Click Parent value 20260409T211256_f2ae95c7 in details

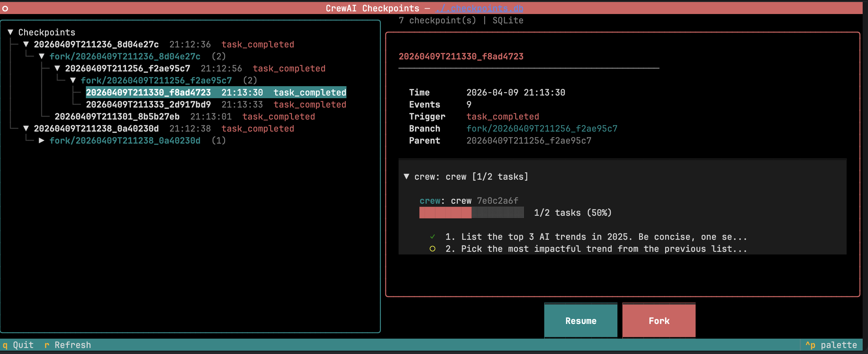tap(529, 141)
